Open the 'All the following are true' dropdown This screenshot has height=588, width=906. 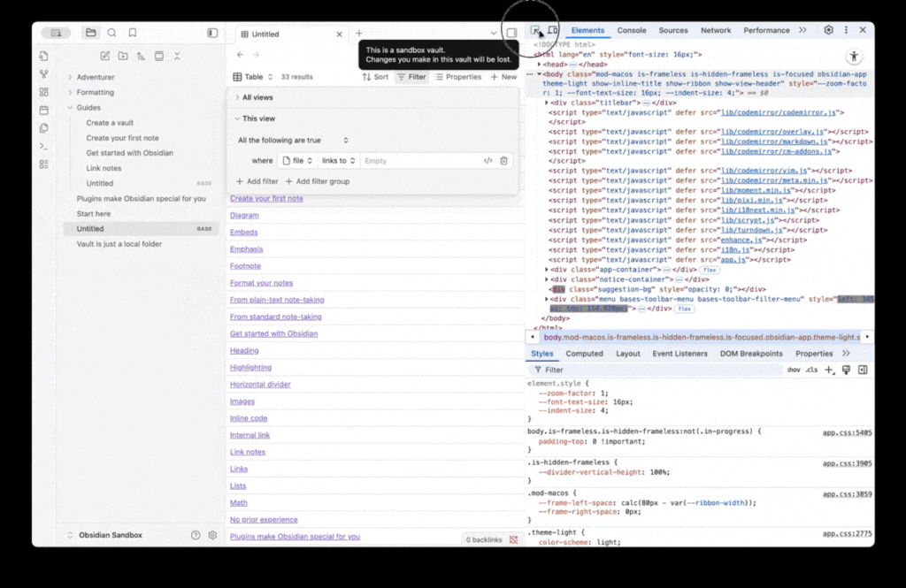[292, 141]
